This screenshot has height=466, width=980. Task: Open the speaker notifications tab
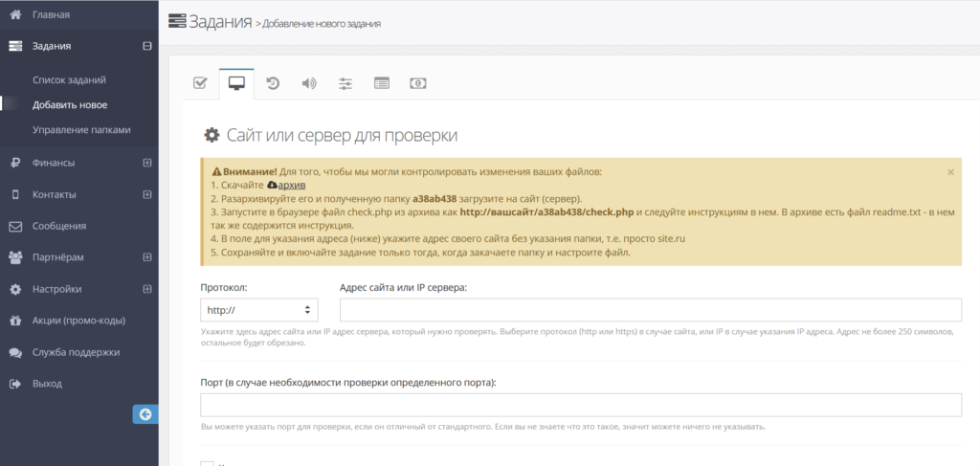click(309, 83)
